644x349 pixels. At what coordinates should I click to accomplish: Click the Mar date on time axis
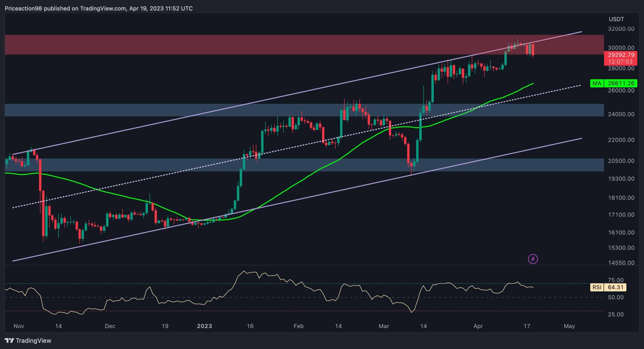[x=384, y=326]
